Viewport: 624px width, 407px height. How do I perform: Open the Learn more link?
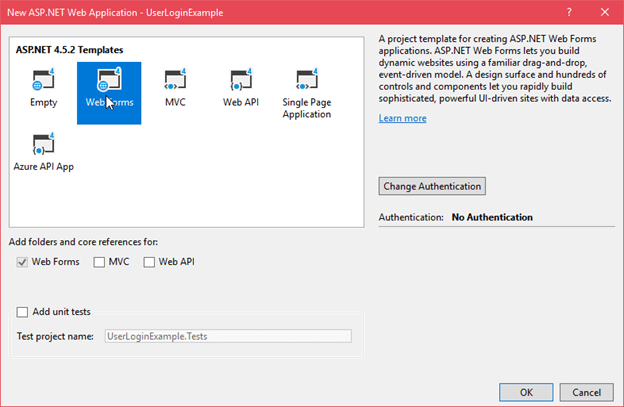coord(402,118)
